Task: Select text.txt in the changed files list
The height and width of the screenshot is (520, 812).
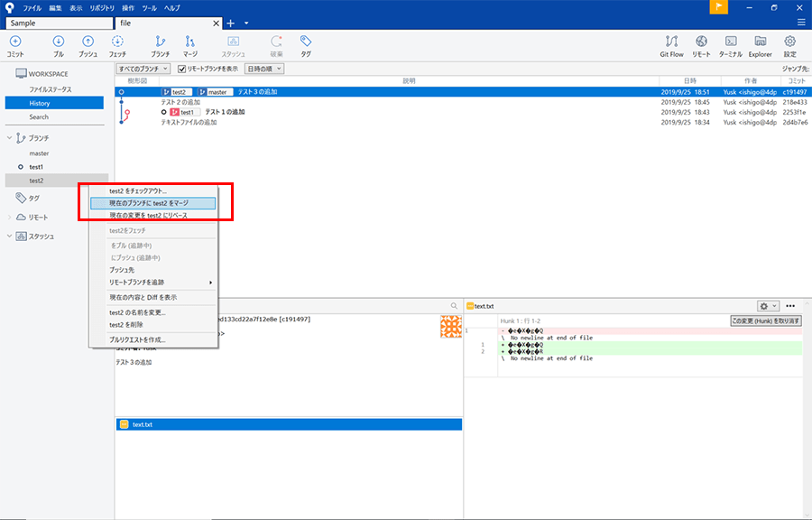Action: [289, 424]
